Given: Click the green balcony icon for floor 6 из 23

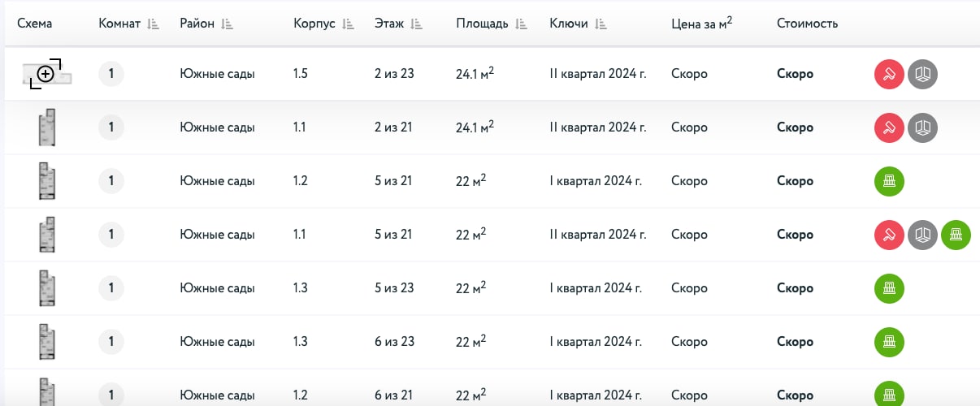Looking at the screenshot, I should 889,343.
